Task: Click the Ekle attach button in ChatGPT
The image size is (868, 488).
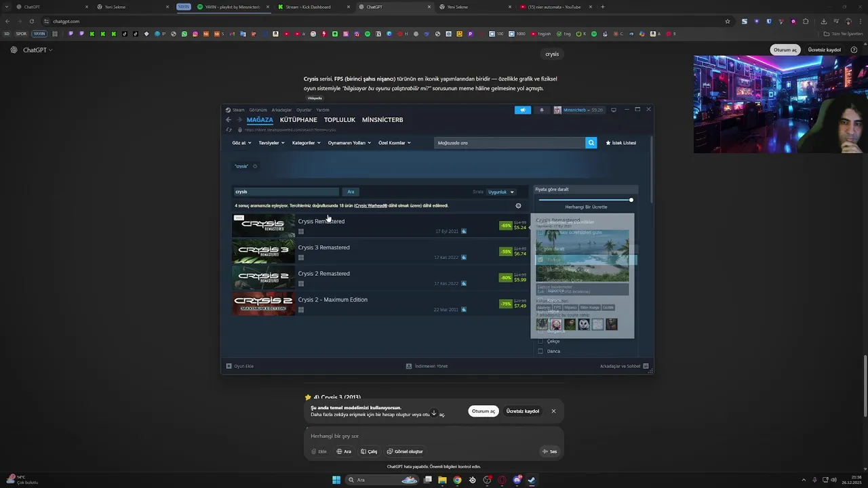Action: pyautogui.click(x=319, y=451)
